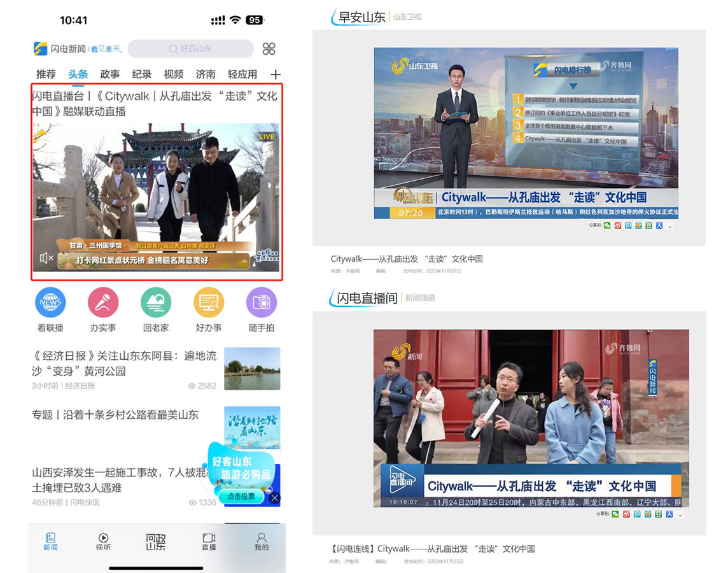The width and height of the screenshot is (728, 573).
Task: Switch to the 推荐 tab
Action: [x=46, y=74]
